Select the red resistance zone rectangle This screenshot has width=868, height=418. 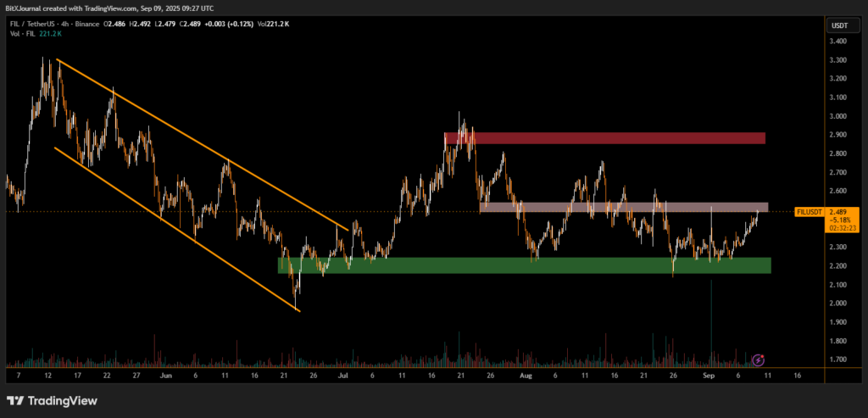point(605,137)
